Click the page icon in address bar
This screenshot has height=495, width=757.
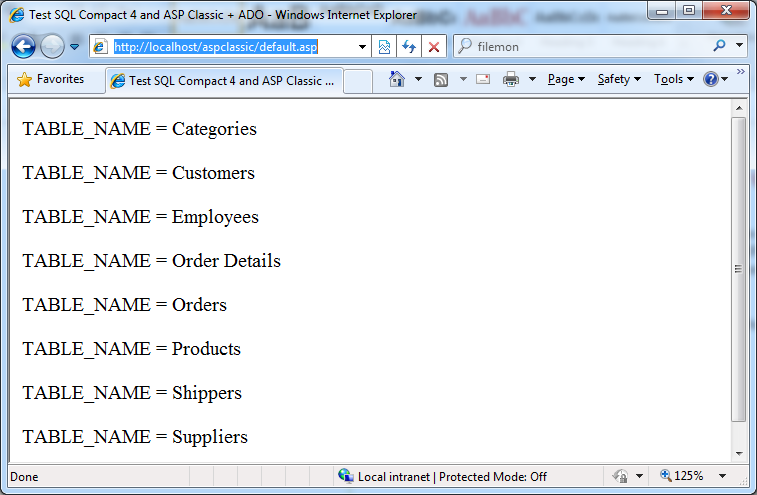[x=100, y=47]
